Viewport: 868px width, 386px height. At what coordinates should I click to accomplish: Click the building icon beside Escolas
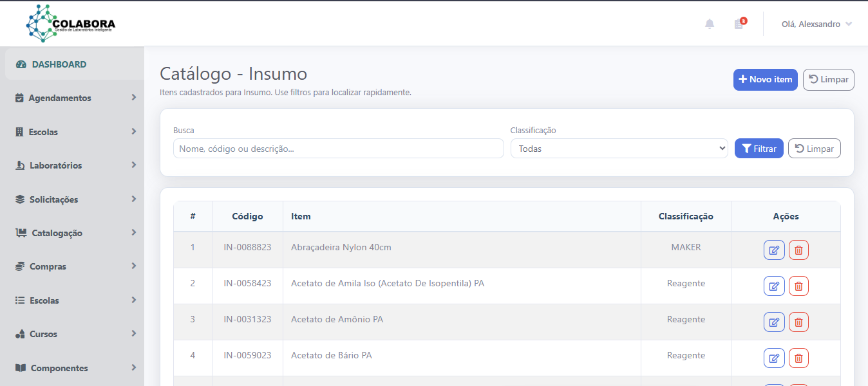pos(19,132)
